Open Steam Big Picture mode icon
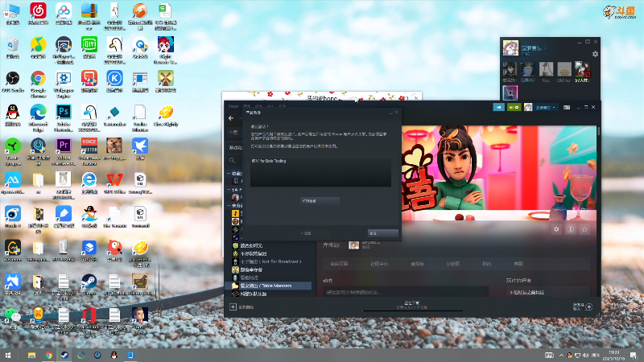The height and width of the screenshot is (362, 644). (x=567, y=107)
